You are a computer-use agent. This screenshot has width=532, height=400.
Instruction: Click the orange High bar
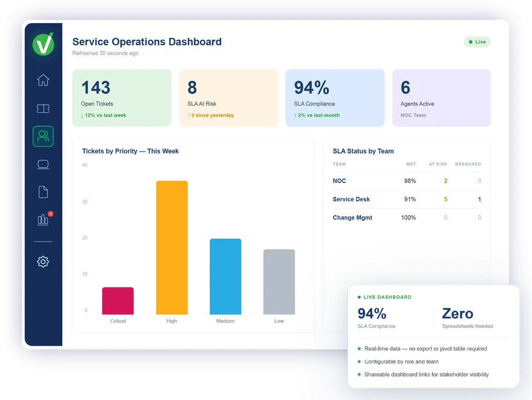point(172,247)
